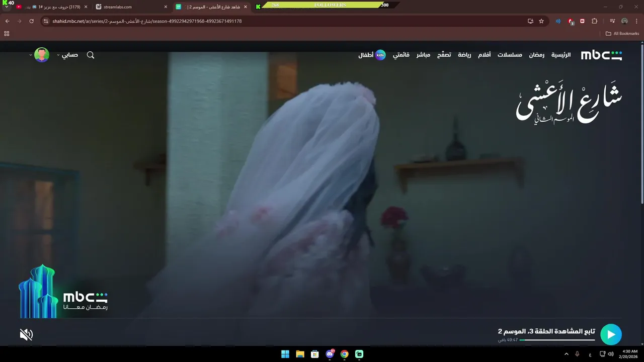
Task: Open the تصفّح browse menu item
Action: pos(444,55)
